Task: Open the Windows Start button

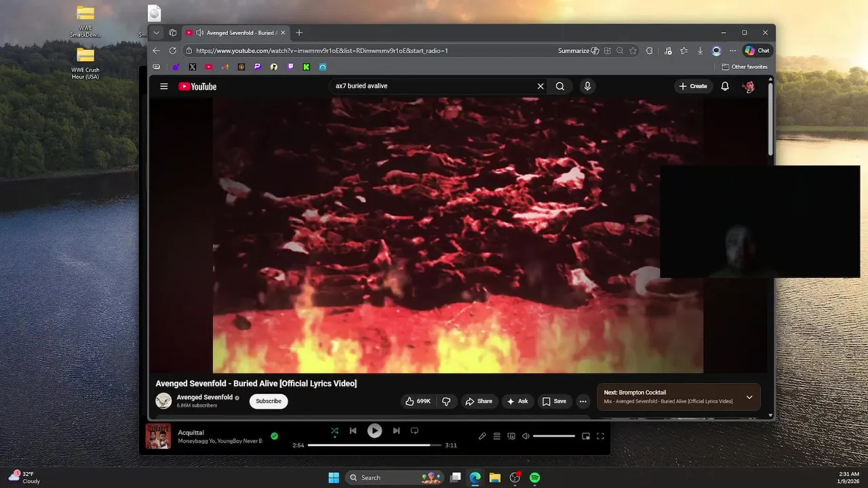Action: pos(334,478)
